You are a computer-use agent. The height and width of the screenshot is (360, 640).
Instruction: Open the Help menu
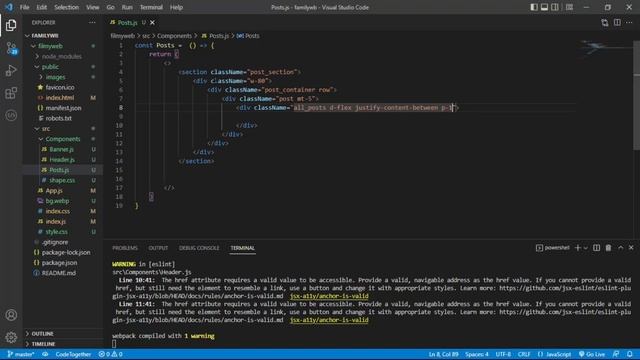tap(176, 7)
